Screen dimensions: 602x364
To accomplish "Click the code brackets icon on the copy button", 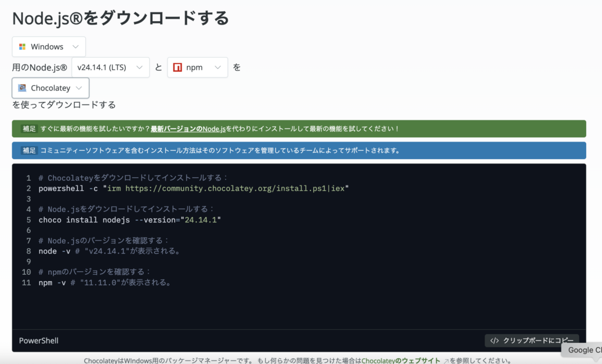I will [494, 341].
